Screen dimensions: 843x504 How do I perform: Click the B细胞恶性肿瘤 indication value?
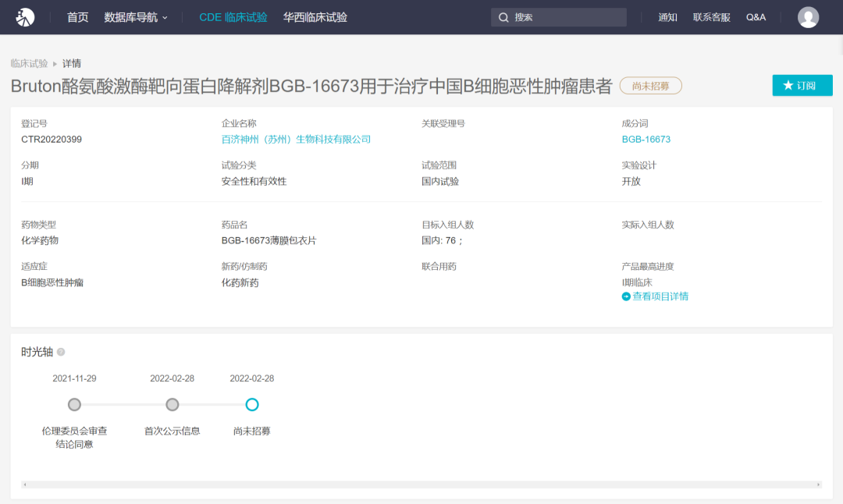pyautogui.click(x=52, y=282)
